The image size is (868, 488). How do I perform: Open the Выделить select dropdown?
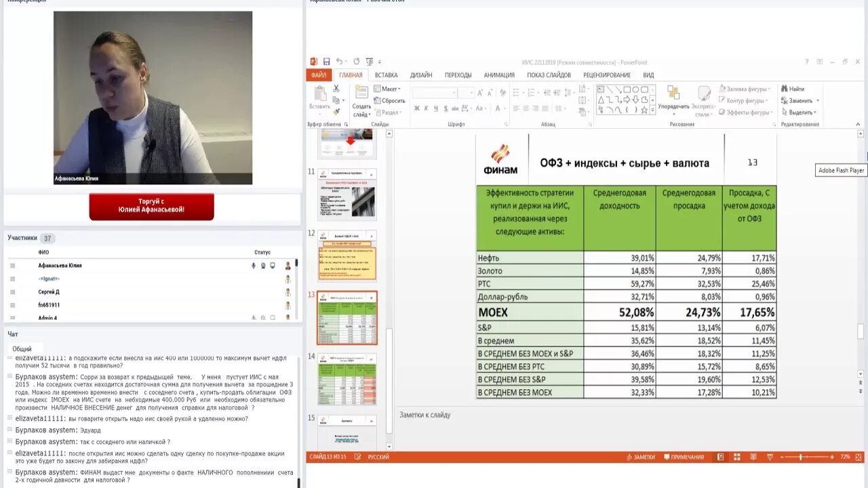(x=799, y=113)
